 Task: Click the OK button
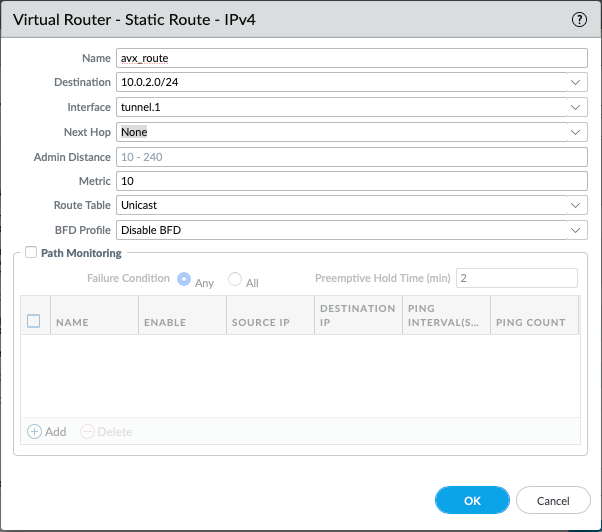(472, 500)
